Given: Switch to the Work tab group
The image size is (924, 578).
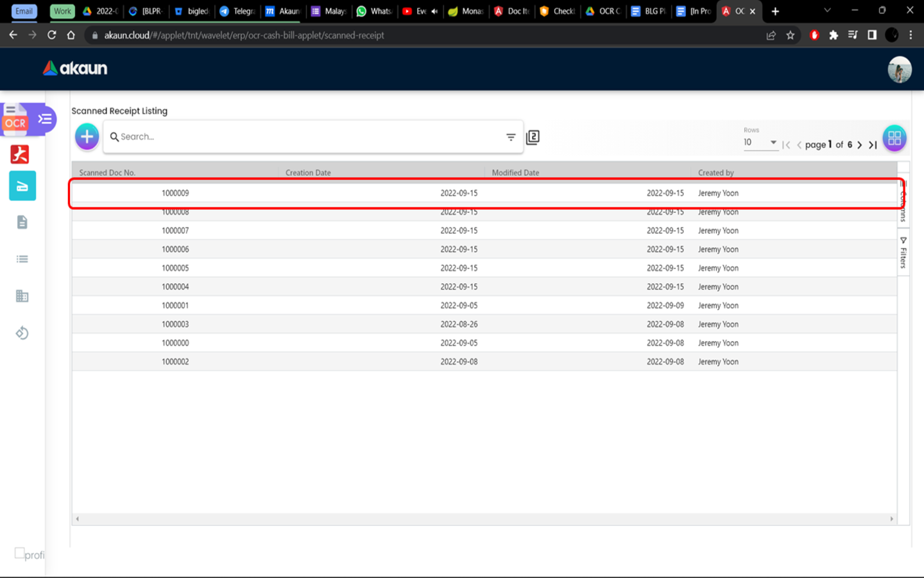Looking at the screenshot, I should point(62,11).
